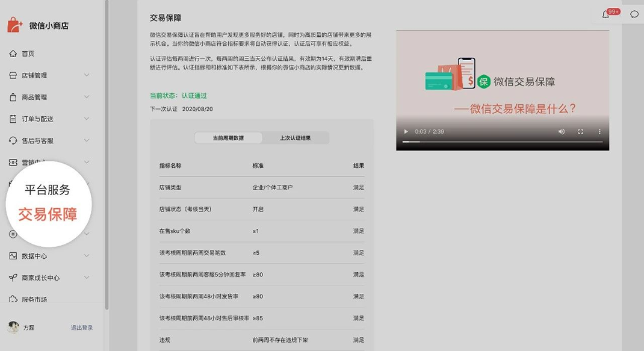The height and width of the screenshot is (351, 644).
Task: Open the chat bubble messages icon
Action: tap(634, 14)
